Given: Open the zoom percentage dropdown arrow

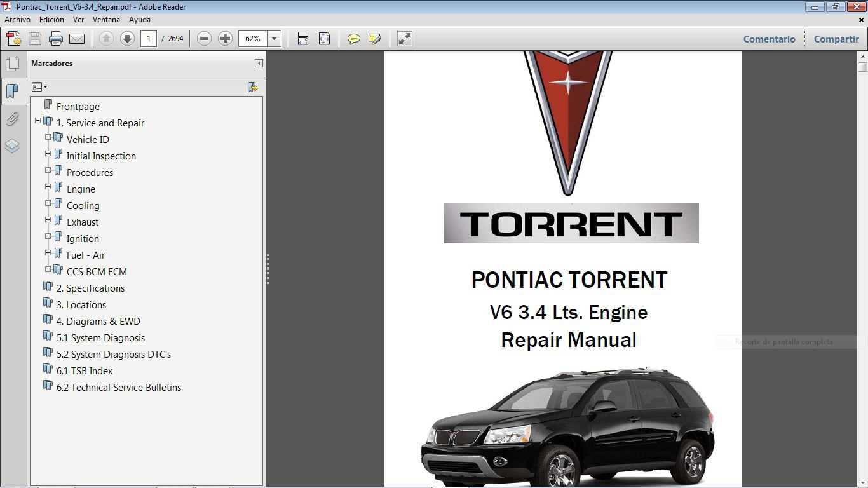Looking at the screenshot, I should [274, 39].
